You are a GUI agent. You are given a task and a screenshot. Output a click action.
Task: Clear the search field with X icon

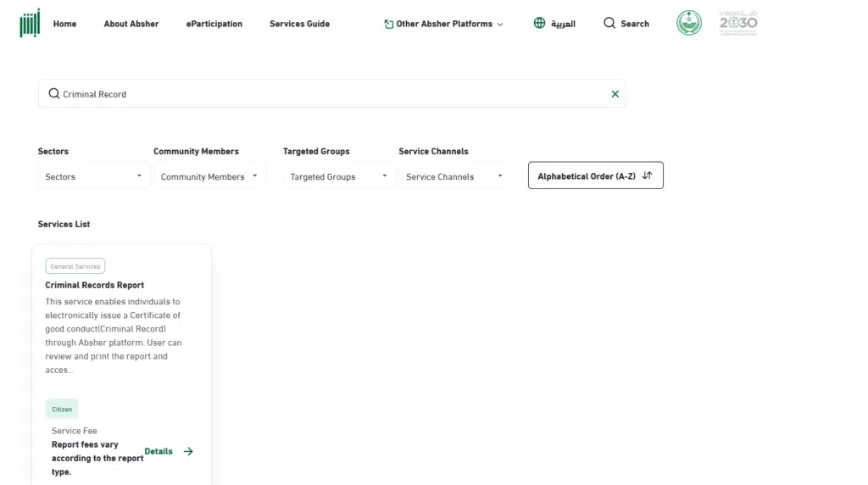[x=615, y=94]
